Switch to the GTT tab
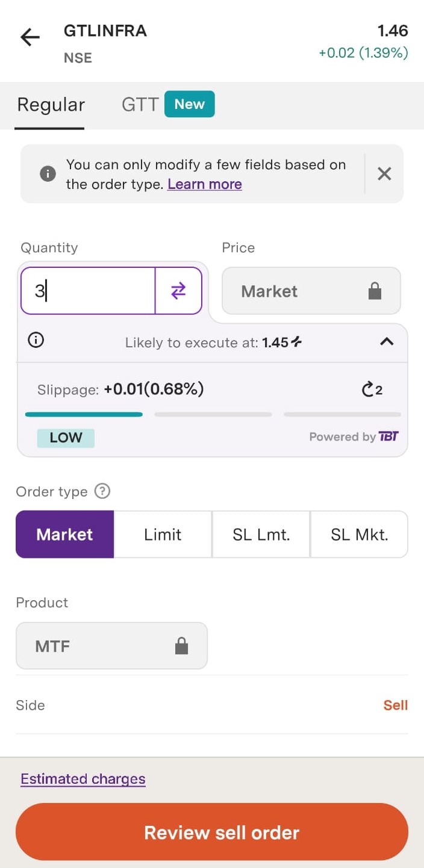This screenshot has width=424, height=868. click(140, 105)
